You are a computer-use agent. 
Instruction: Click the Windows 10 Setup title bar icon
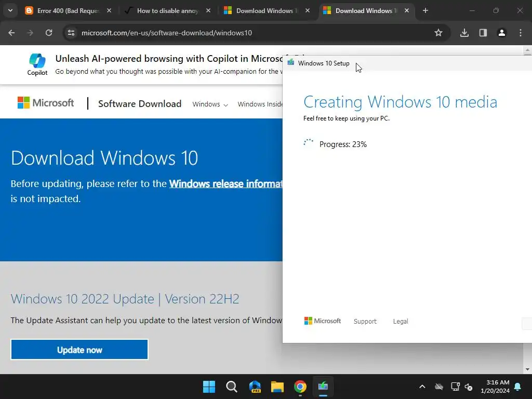click(291, 63)
